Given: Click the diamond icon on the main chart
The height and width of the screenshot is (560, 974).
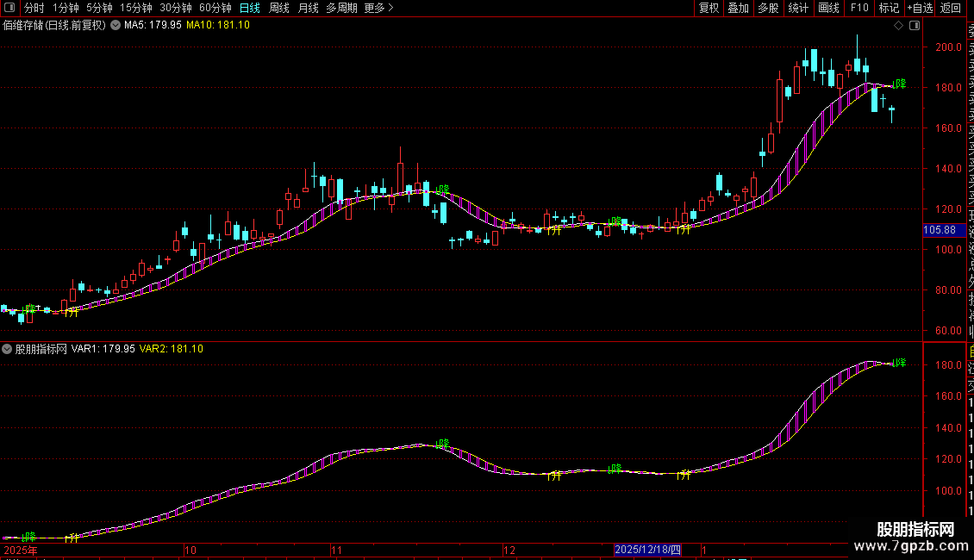Looking at the screenshot, I should coord(898,26).
